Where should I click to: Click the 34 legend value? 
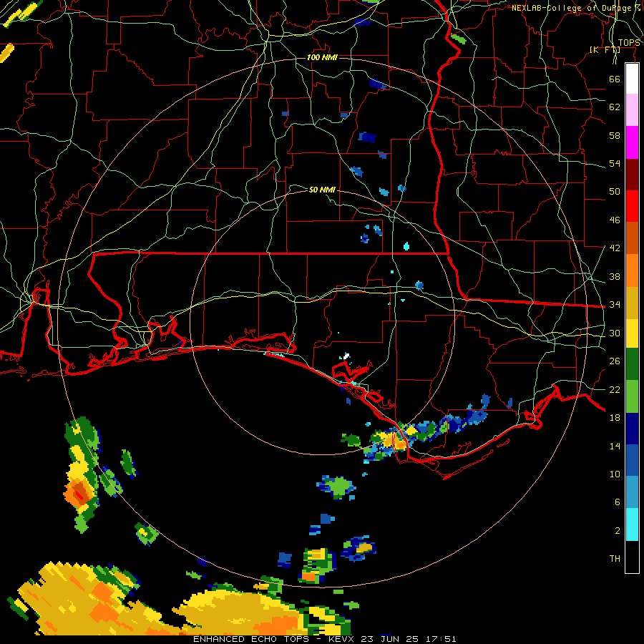[x=615, y=304]
